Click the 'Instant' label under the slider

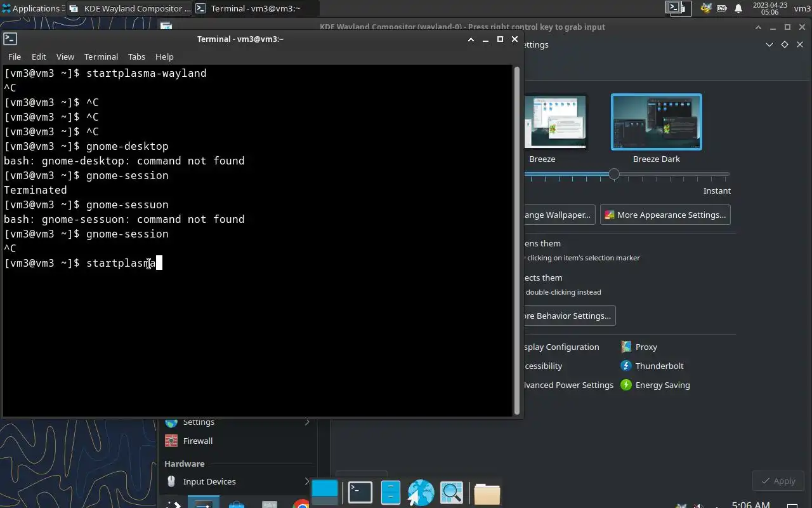click(717, 190)
